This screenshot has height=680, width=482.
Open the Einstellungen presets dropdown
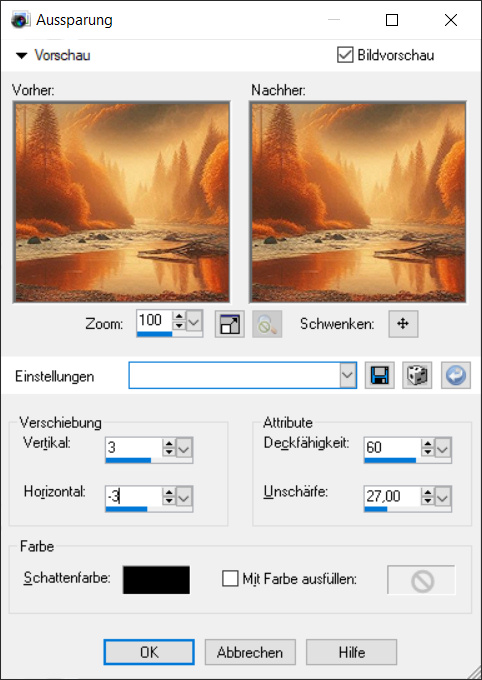[348, 375]
